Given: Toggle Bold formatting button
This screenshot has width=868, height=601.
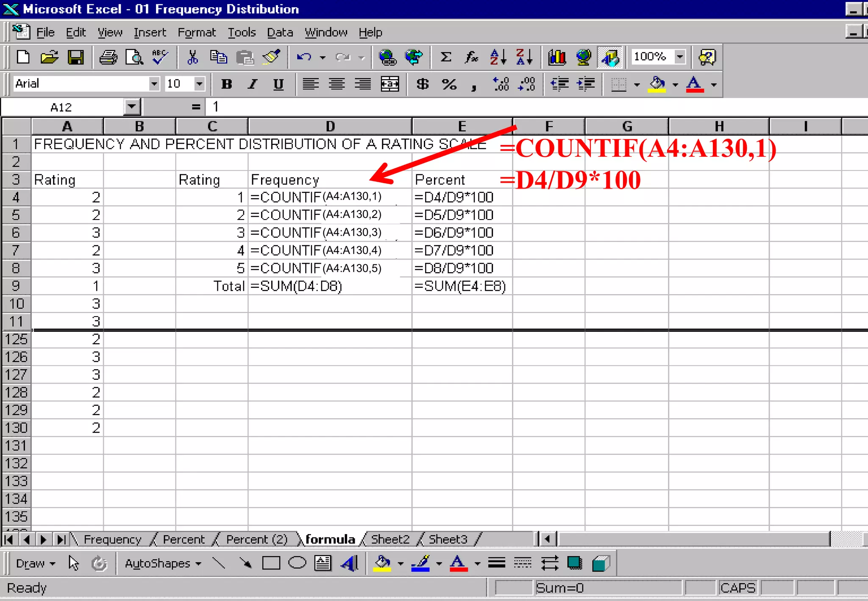Looking at the screenshot, I should 226,84.
